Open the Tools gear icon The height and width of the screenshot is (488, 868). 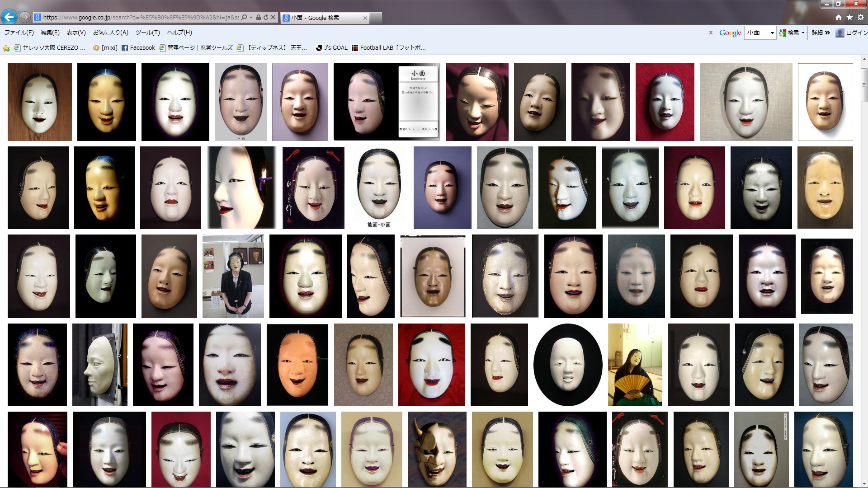pos(860,17)
